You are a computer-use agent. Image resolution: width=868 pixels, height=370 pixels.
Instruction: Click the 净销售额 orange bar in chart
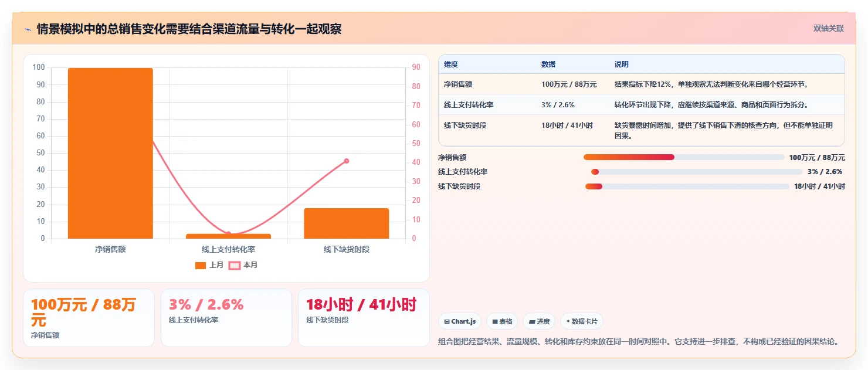pyautogui.click(x=110, y=153)
